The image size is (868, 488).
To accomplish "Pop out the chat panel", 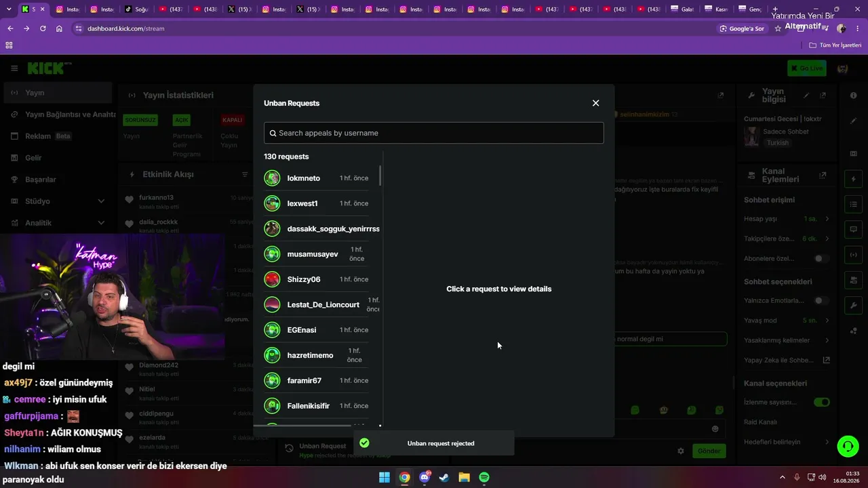I will [720, 96].
